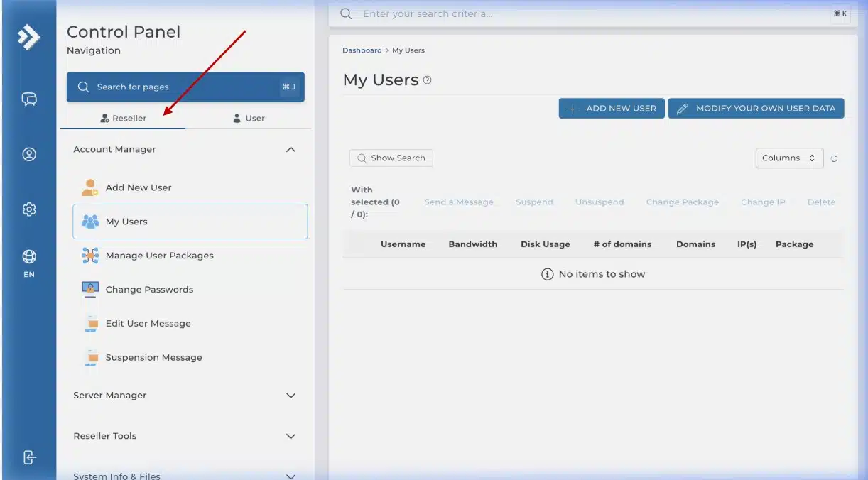This screenshot has height=480, width=868.
Task: Open Suspension Message page
Action: pos(190,358)
